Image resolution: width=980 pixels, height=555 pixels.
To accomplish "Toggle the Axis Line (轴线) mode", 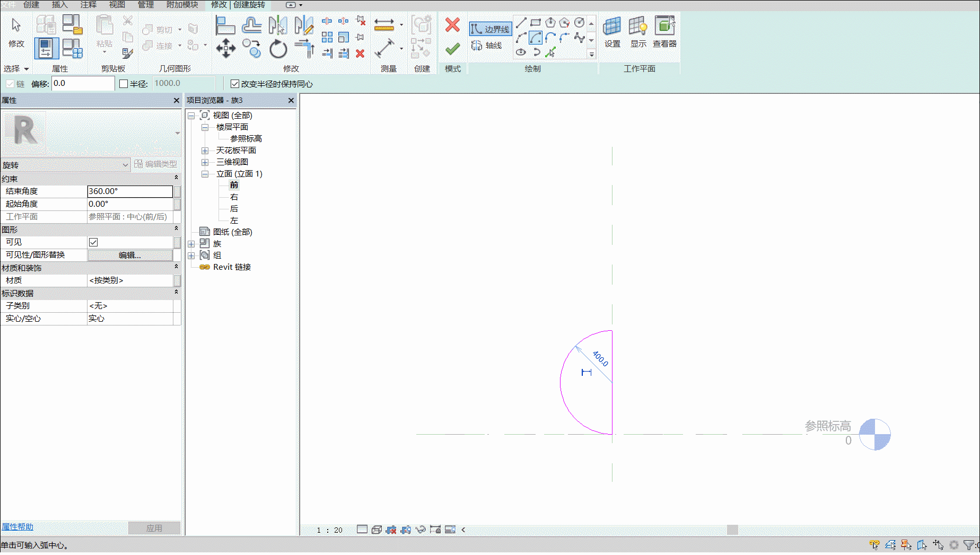I will [487, 46].
